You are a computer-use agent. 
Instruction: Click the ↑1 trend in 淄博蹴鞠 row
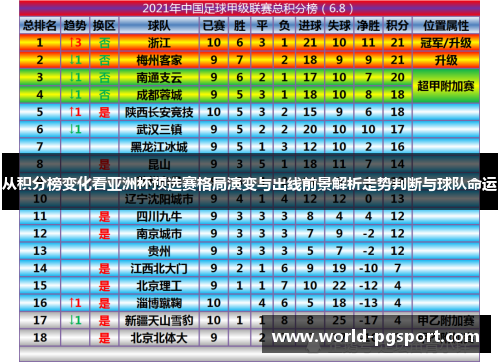pos(75,303)
